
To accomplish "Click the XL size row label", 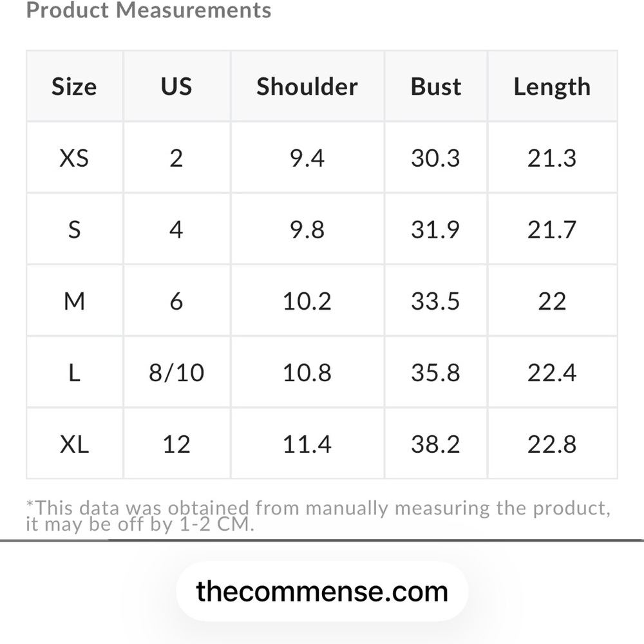I will [74, 444].
